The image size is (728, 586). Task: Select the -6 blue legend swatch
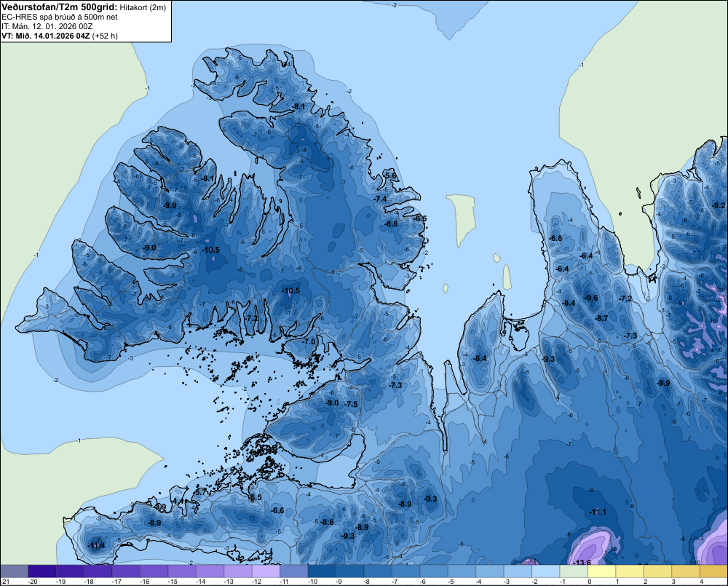tap(434, 571)
